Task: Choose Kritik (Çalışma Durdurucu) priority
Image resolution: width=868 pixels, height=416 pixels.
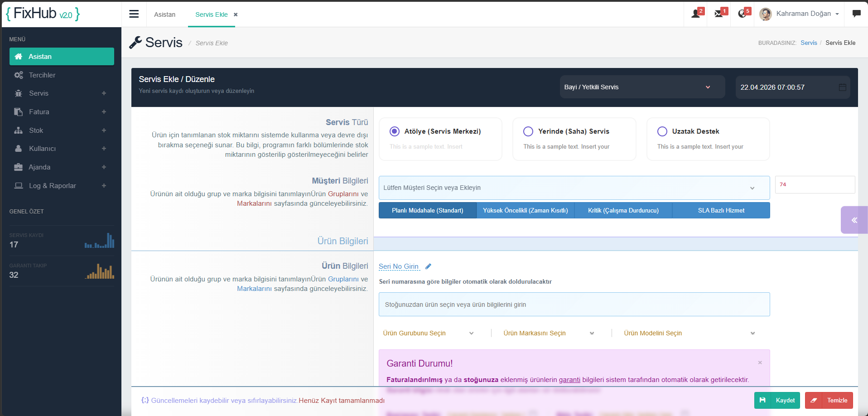Action: click(623, 210)
